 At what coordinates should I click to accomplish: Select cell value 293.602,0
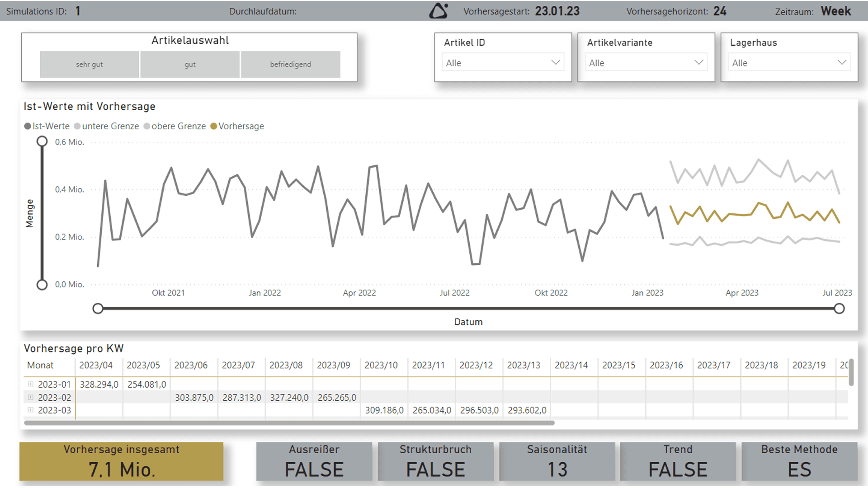527,410
